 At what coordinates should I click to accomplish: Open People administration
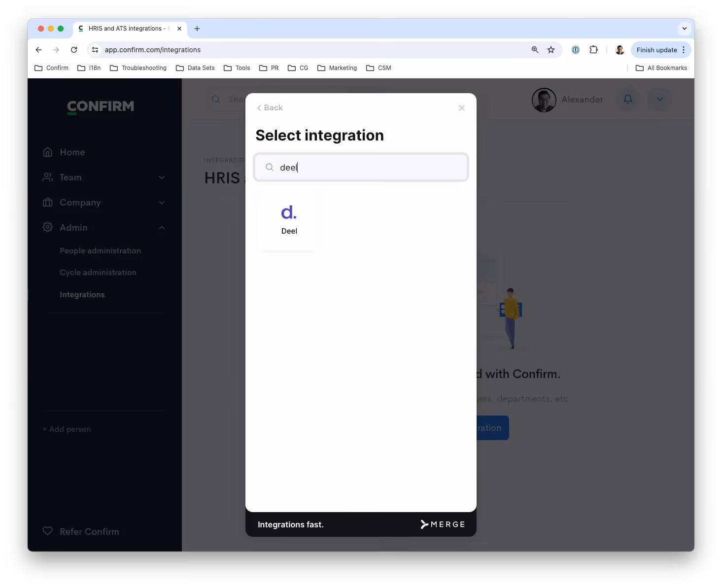[x=100, y=251]
